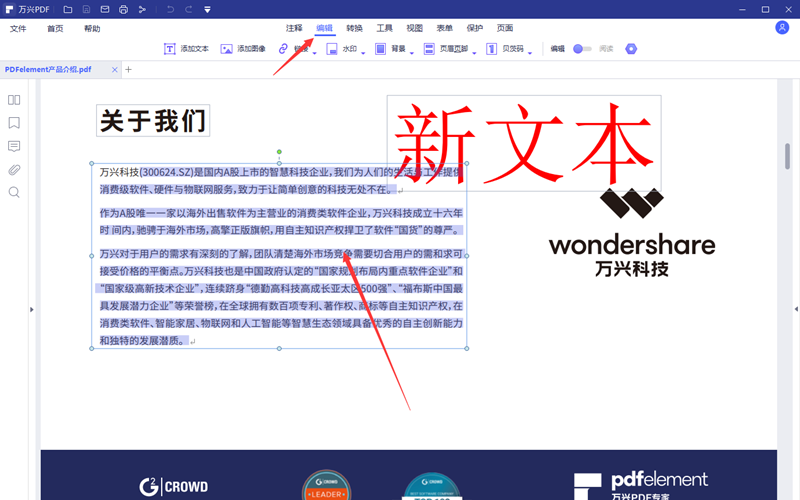Open the 文件 file menu
800x500 pixels.
point(18,28)
